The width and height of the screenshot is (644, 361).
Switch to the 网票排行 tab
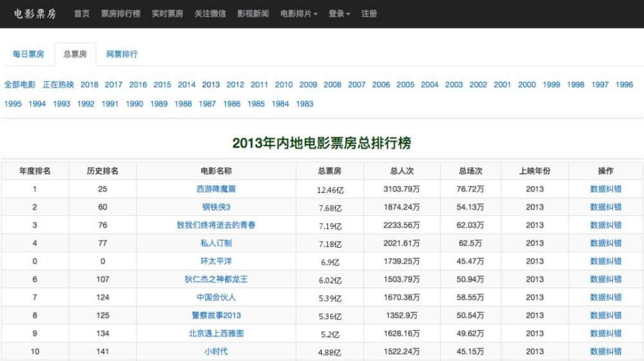click(122, 54)
